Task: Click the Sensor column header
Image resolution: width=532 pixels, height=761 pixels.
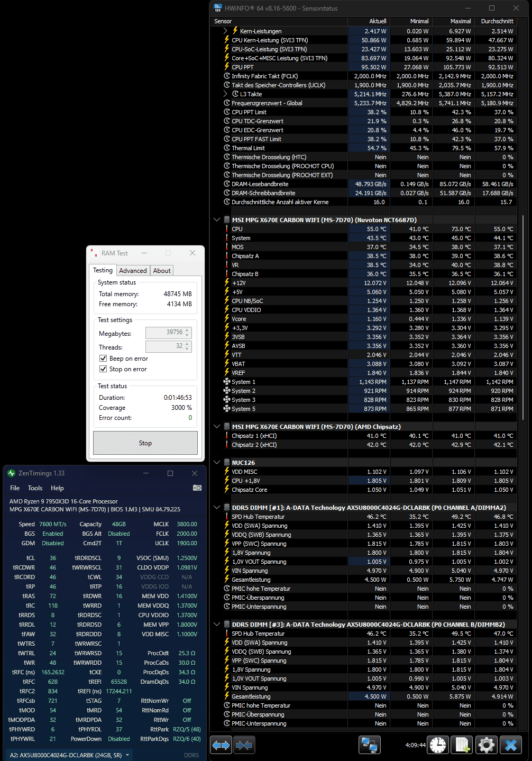Action: pos(279,21)
